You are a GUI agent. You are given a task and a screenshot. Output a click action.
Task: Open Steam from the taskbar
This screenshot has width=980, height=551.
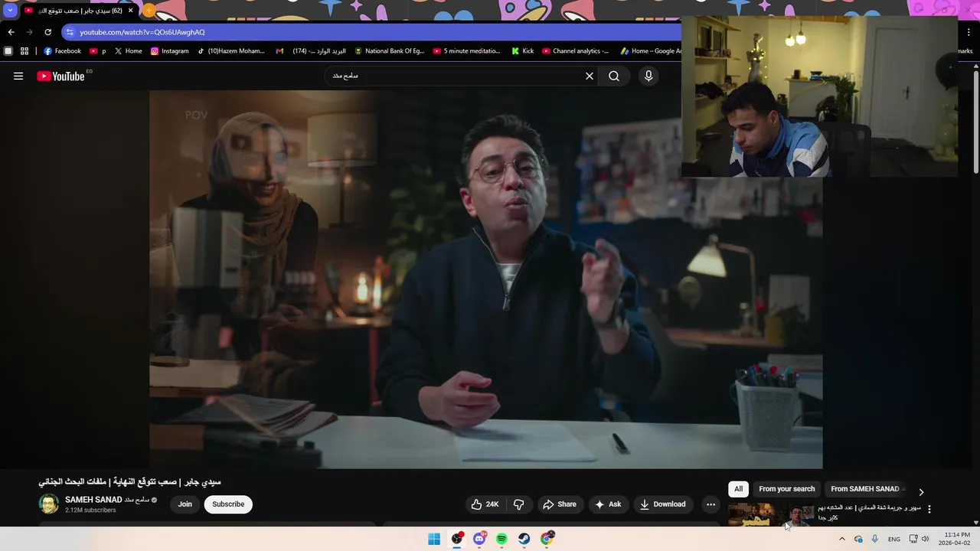[524, 539]
